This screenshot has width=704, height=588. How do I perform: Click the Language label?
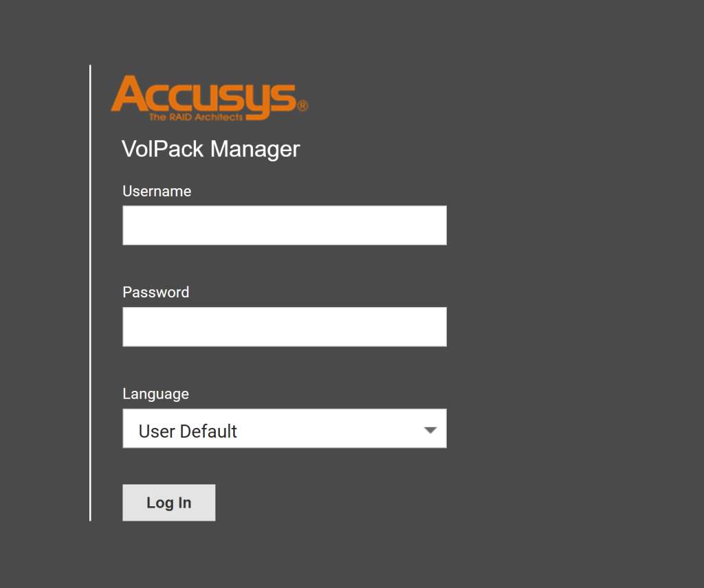[156, 394]
